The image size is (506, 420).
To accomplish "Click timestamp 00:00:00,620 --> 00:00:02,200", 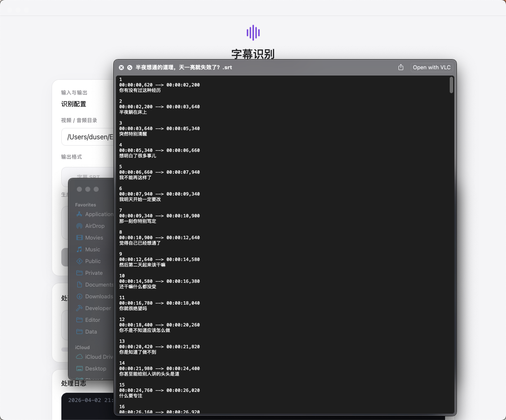I will 160,85.
